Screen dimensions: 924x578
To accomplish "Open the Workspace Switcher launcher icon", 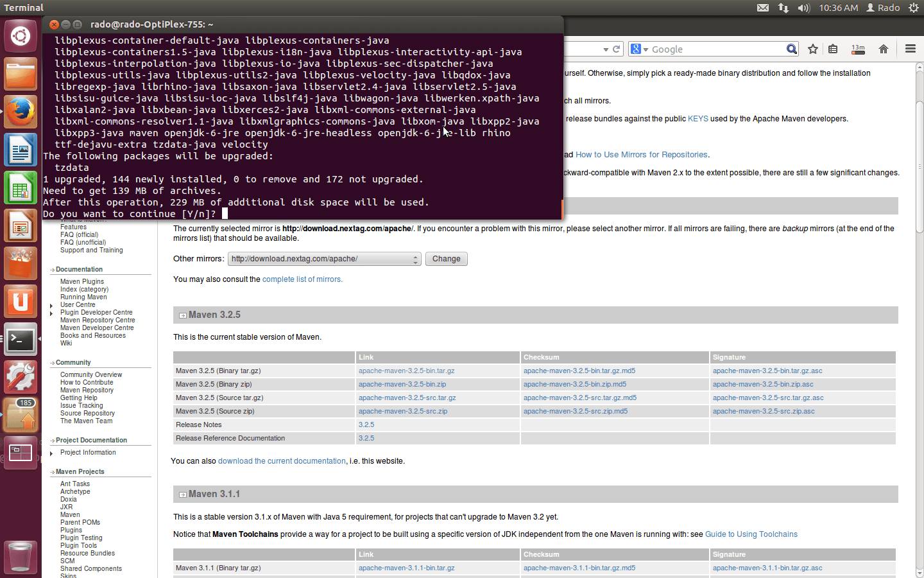I will coord(21,453).
